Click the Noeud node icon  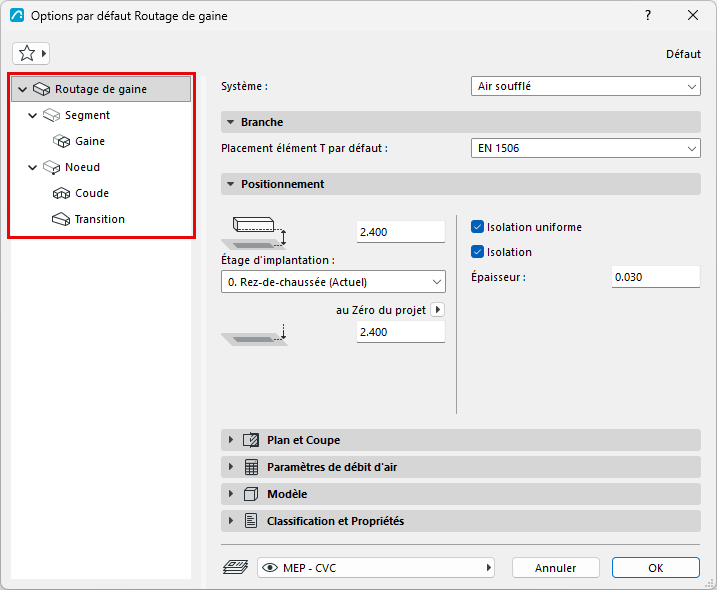pos(52,167)
